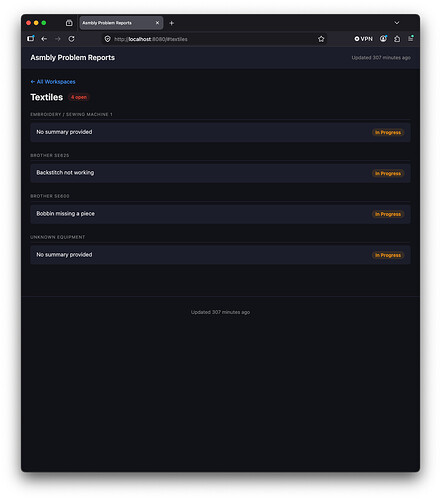Open the browser sidebar panel icon
The width and height of the screenshot is (440, 500).
coord(31,39)
